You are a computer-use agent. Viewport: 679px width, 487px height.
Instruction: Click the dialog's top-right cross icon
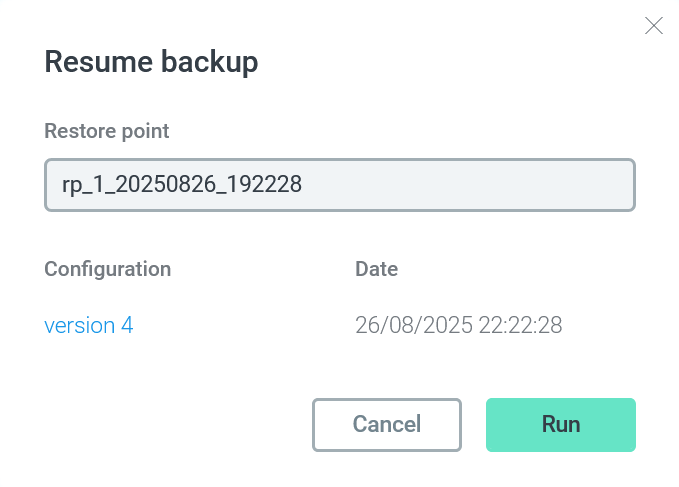pos(654,26)
